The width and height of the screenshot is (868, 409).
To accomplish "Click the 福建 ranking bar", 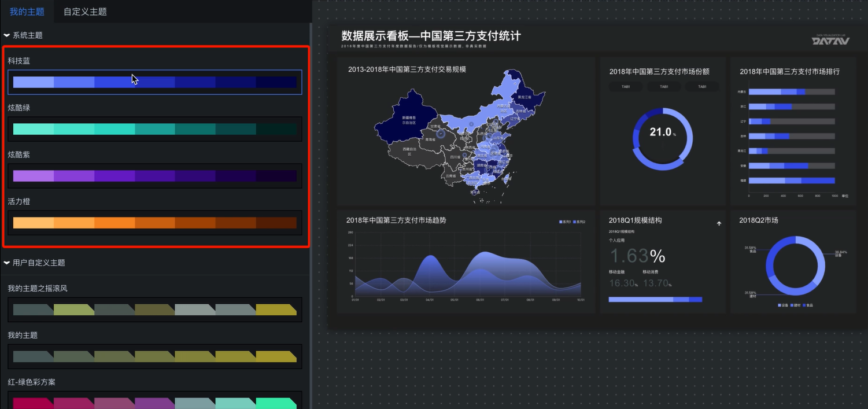I will point(792,180).
